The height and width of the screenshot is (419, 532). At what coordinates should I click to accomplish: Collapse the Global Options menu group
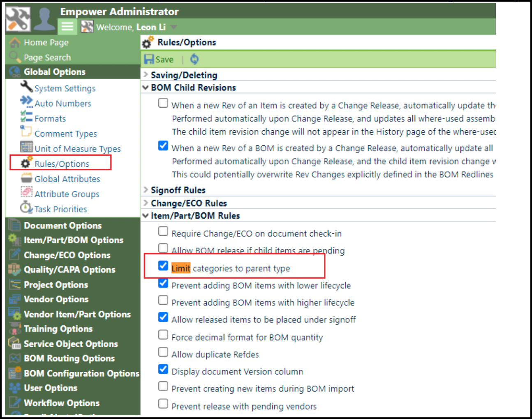tap(55, 72)
